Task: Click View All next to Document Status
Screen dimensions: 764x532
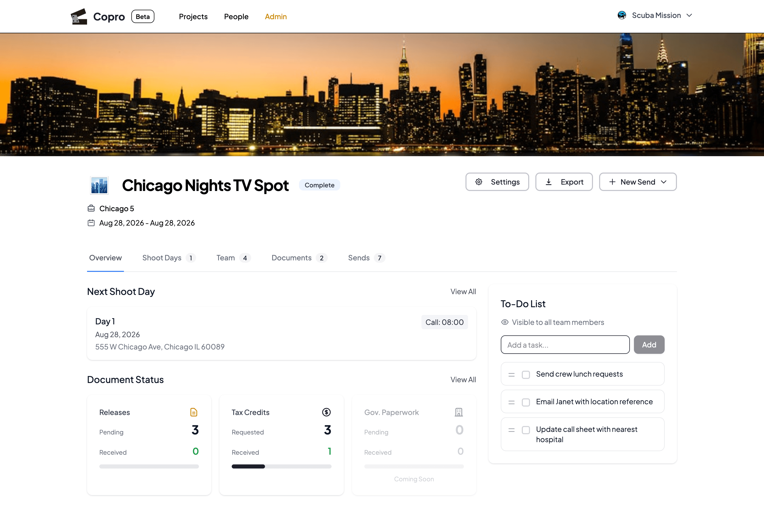Action: coord(463,379)
